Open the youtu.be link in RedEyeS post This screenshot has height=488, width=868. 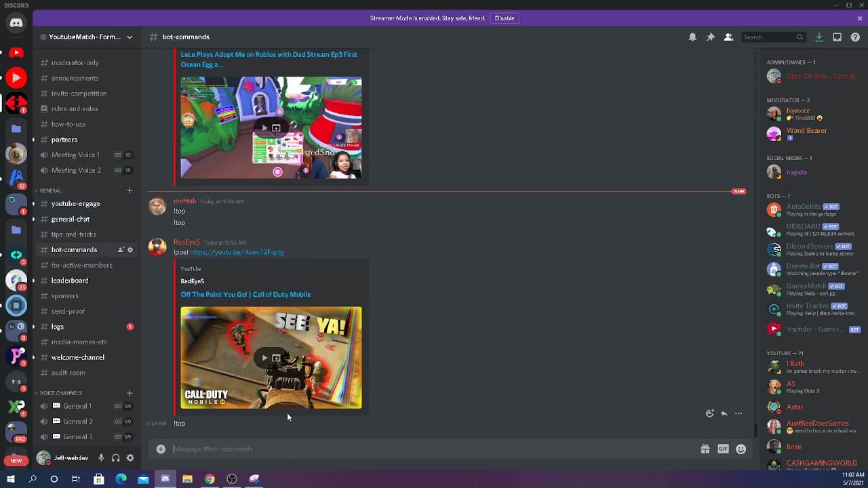(x=237, y=252)
